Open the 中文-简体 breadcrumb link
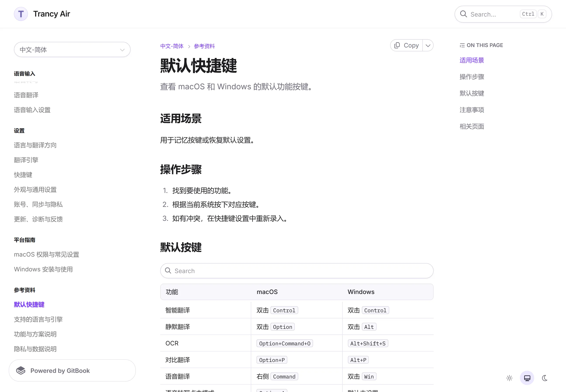 click(172, 46)
